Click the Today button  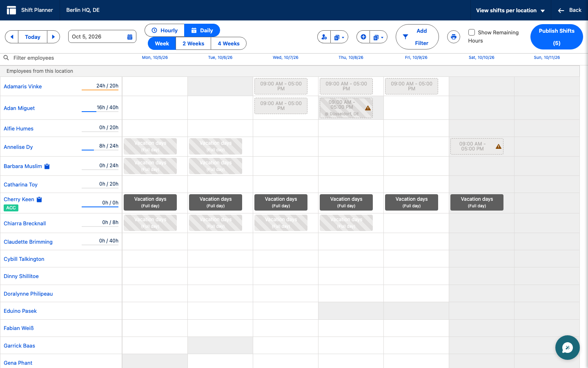click(33, 37)
